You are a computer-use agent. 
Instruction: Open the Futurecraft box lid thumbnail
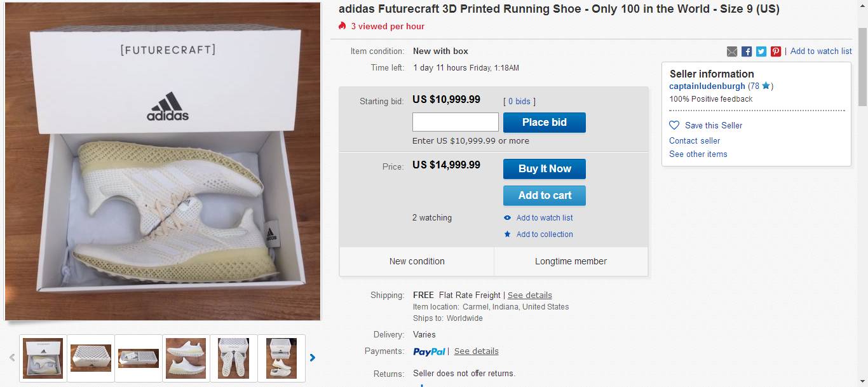point(91,358)
